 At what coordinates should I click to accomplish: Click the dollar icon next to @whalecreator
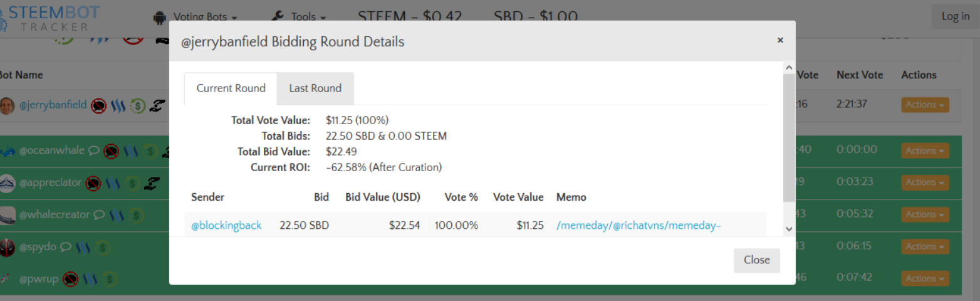click(x=137, y=215)
